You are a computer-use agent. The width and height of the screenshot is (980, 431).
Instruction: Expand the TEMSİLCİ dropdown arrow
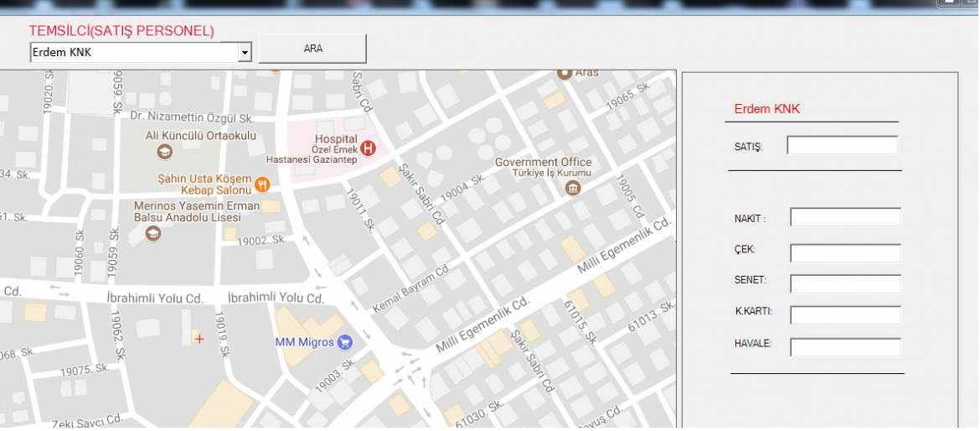point(245,53)
